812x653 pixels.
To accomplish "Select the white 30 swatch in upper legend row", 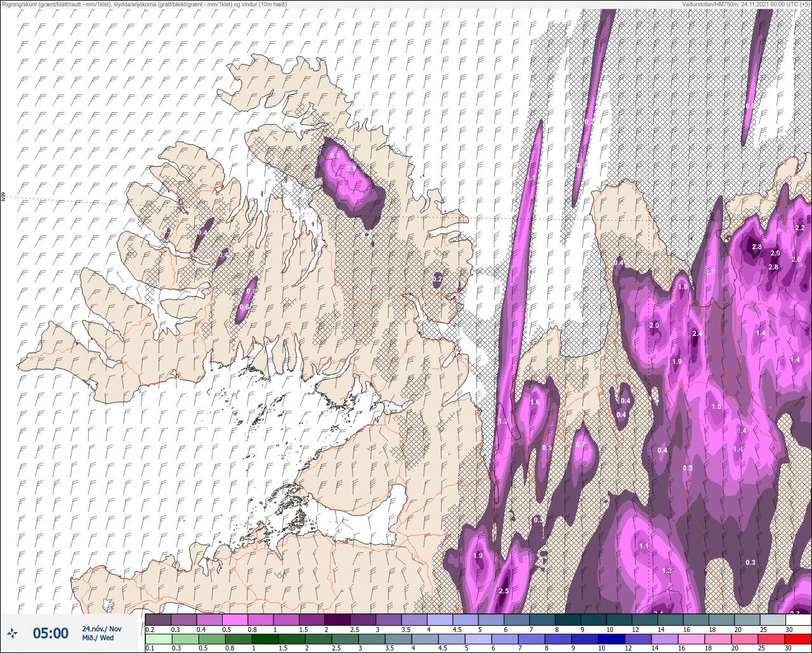I will tap(797, 619).
